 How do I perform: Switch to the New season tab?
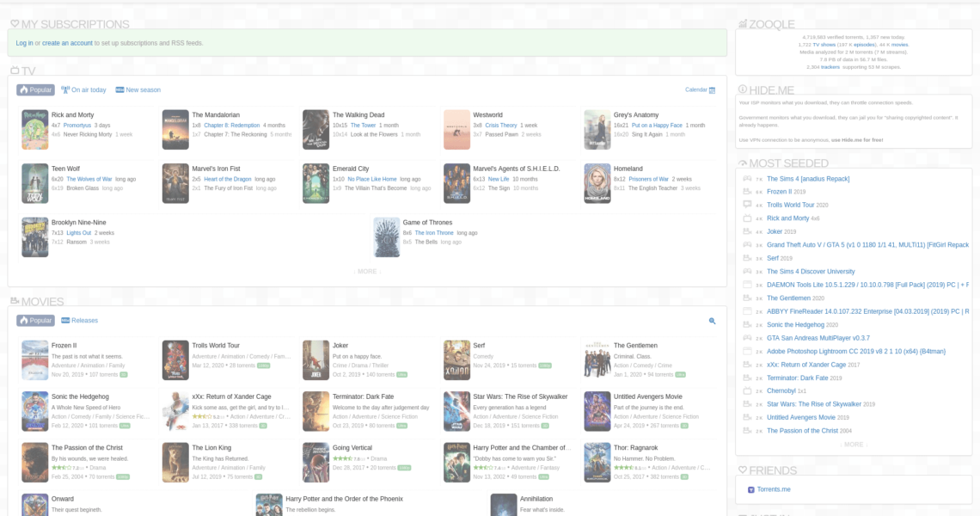click(x=138, y=89)
